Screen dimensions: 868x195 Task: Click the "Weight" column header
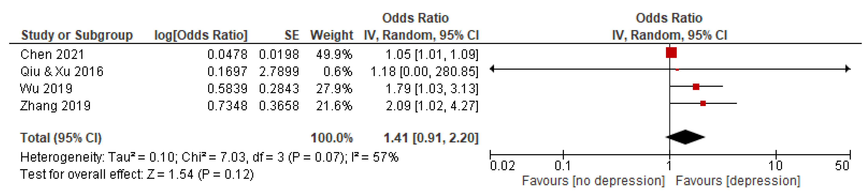coord(332,35)
